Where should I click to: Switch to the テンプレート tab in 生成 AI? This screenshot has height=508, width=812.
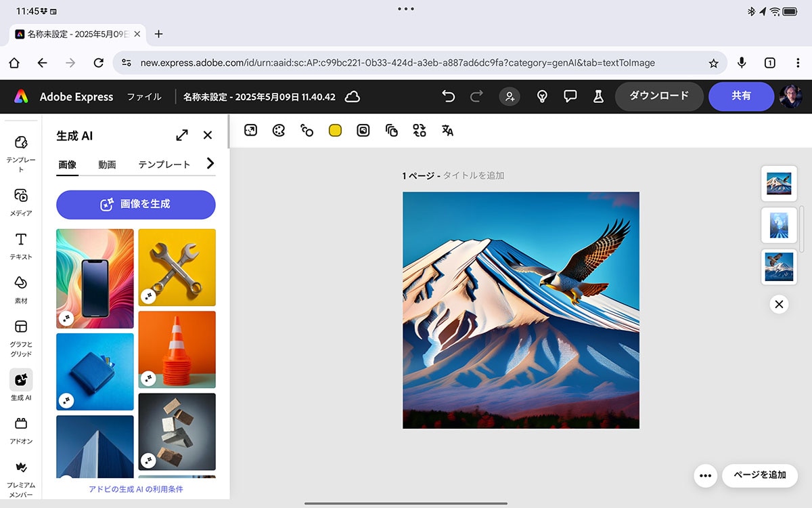163,164
